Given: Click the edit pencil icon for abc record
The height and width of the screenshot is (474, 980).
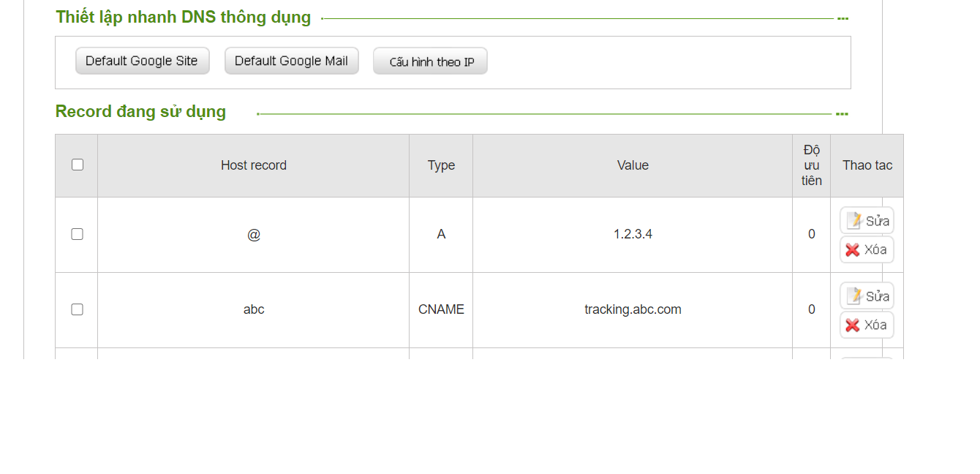Looking at the screenshot, I should (x=853, y=296).
